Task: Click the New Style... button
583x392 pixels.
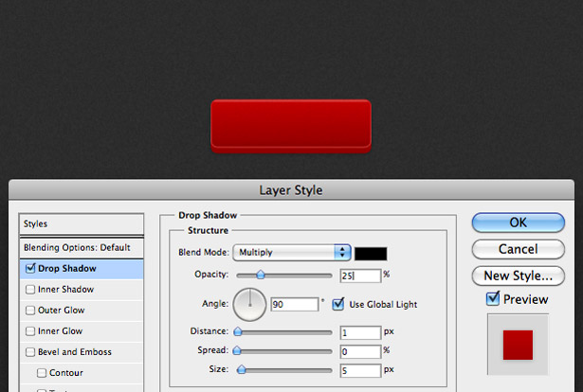Action: (519, 276)
